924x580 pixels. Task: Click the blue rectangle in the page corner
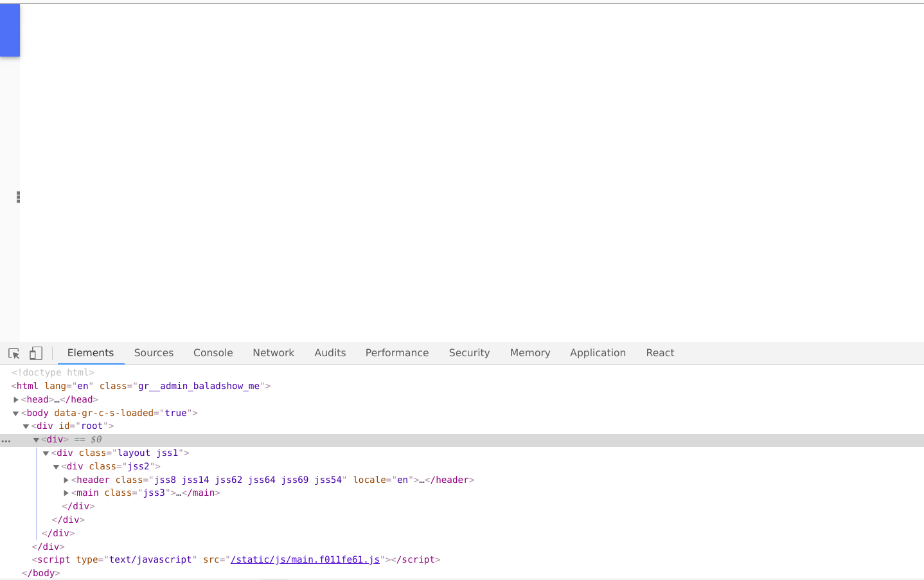point(10,29)
